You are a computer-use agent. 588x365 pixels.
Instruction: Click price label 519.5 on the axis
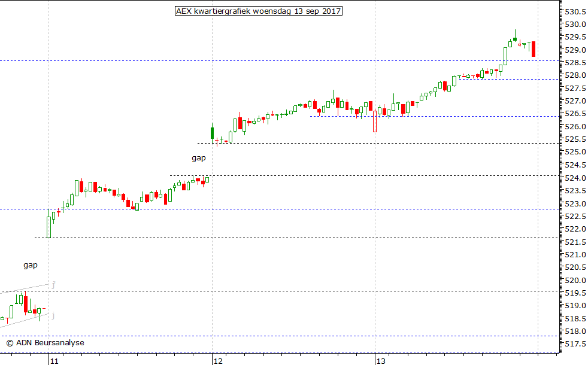(x=575, y=293)
